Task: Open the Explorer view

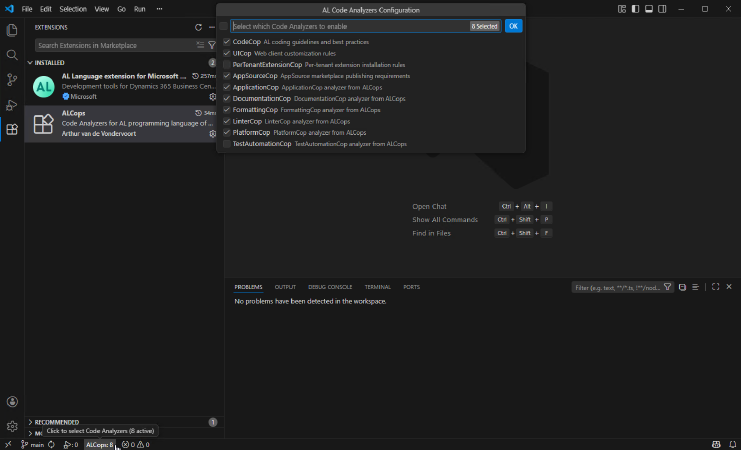Action: tap(12, 30)
